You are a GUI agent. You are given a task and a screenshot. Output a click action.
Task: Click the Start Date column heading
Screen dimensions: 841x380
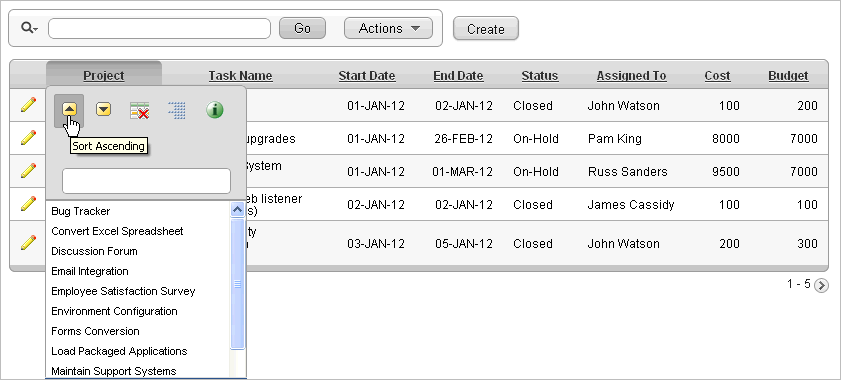tap(367, 76)
